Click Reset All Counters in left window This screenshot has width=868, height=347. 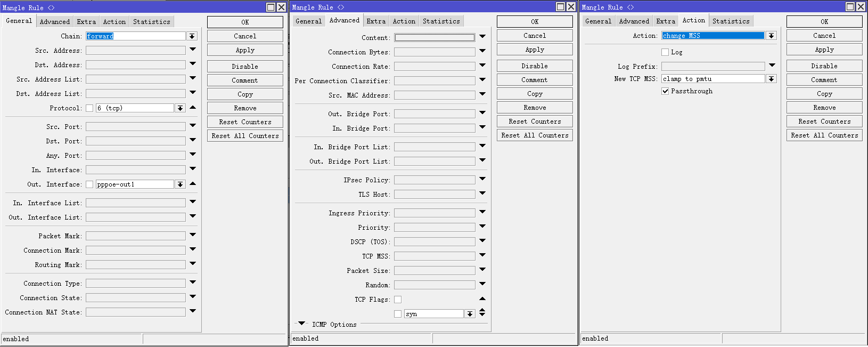[245, 136]
